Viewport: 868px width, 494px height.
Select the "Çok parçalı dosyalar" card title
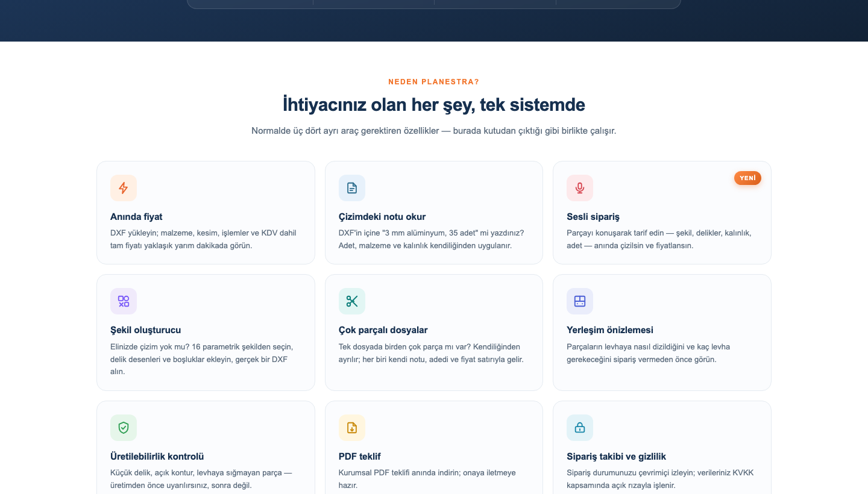(x=383, y=330)
